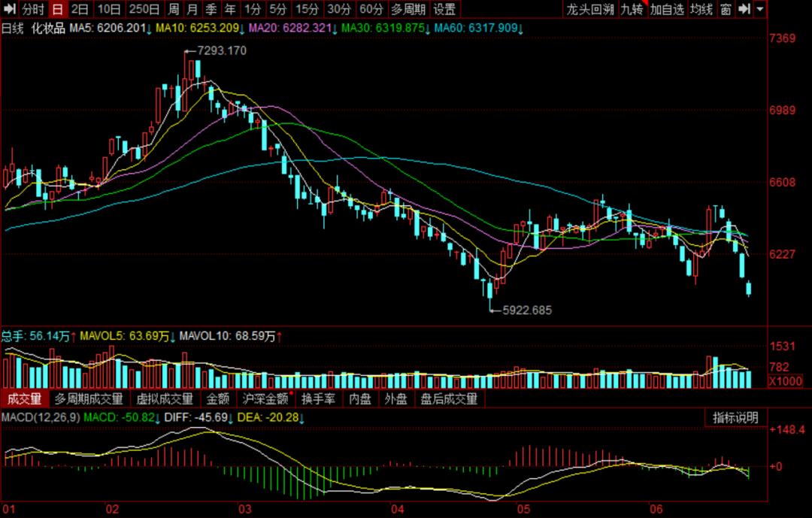The image size is (812, 518).
Task: Switch to 15分 minute chart
Action: point(307,9)
